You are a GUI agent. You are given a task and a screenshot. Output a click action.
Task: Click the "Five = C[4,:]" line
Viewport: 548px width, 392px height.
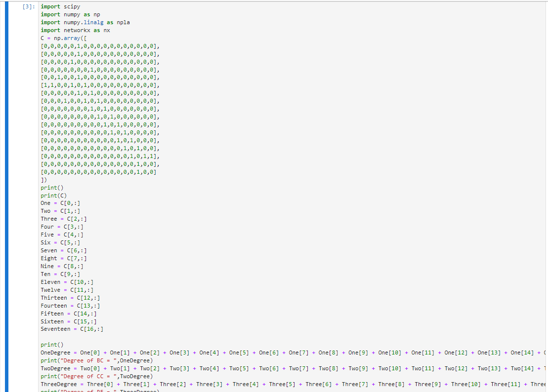(x=62, y=235)
